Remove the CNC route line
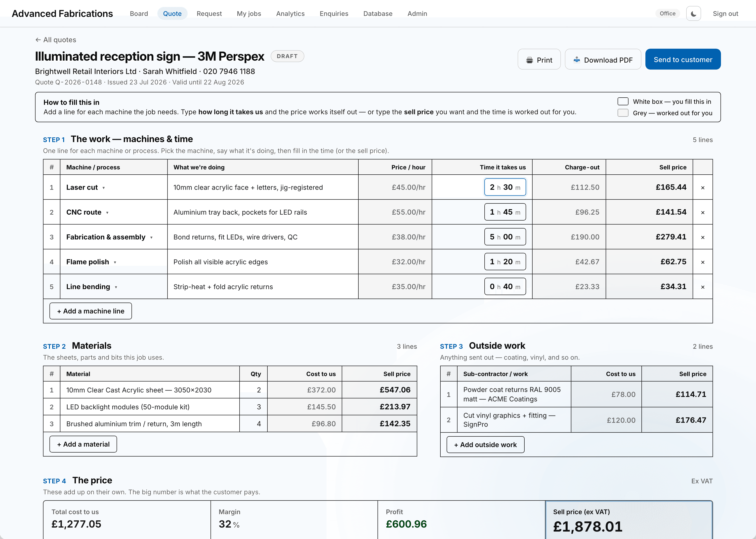This screenshot has height=539, width=756. [703, 212]
